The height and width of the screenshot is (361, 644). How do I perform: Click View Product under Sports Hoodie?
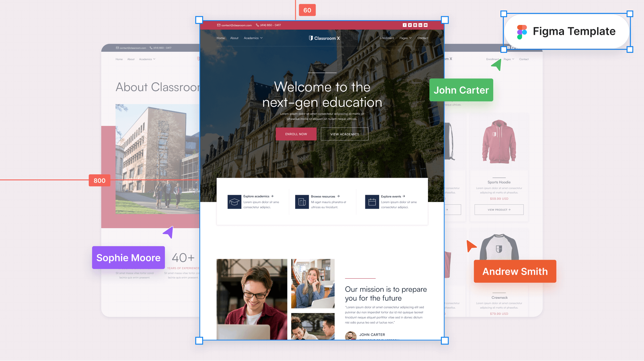[x=499, y=210]
